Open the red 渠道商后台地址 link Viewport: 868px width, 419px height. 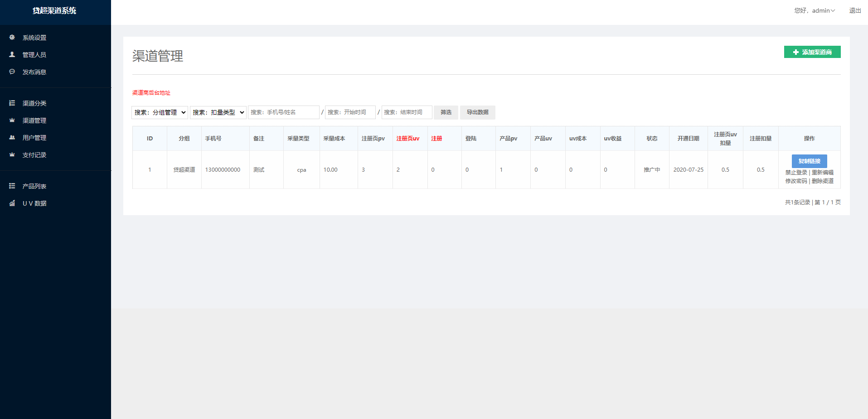(151, 93)
